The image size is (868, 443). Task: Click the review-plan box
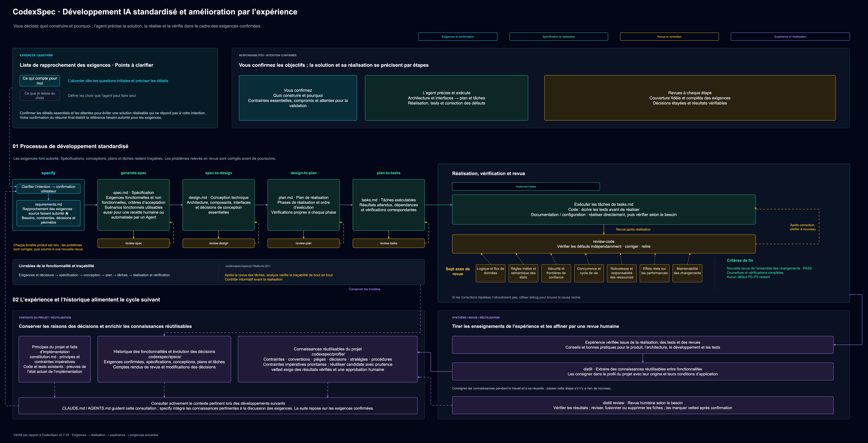click(x=304, y=243)
